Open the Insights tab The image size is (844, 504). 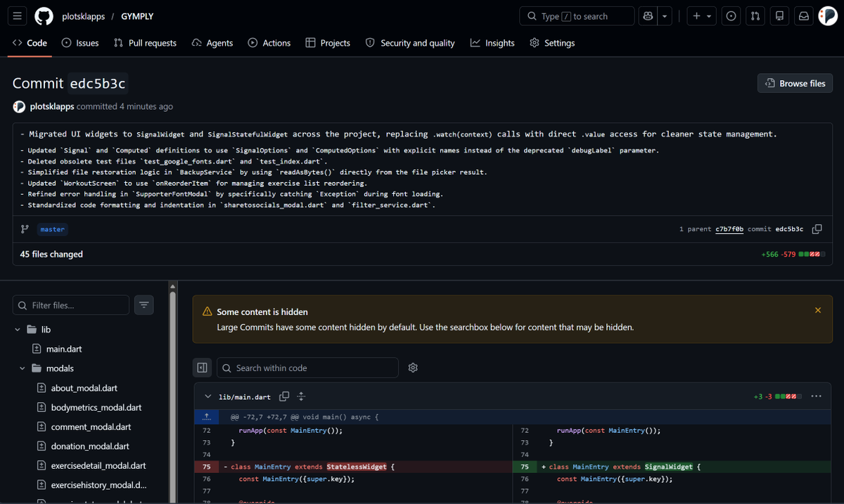tap(492, 43)
